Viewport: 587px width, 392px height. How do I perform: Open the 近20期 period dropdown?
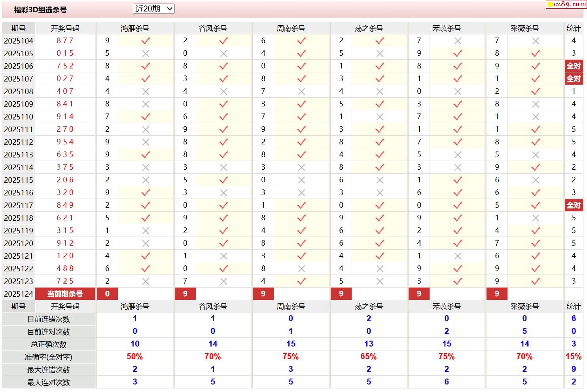point(154,9)
